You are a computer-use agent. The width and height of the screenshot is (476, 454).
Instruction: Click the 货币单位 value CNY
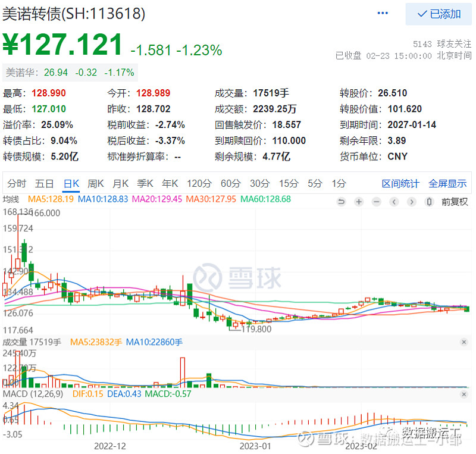pyautogui.click(x=397, y=156)
